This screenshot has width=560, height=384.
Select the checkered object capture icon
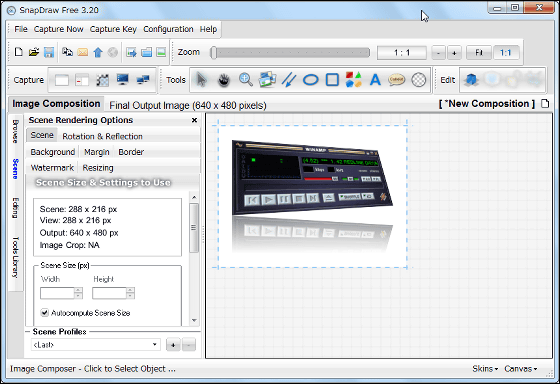pyautogui.click(x=102, y=80)
